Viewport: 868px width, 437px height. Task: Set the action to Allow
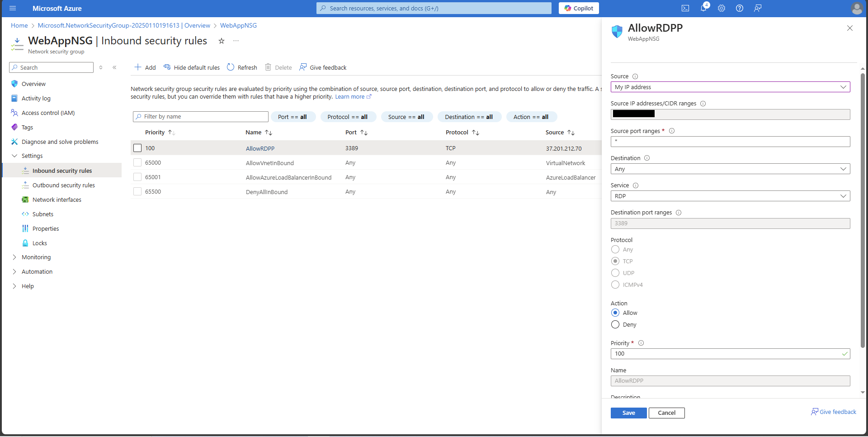coord(615,313)
